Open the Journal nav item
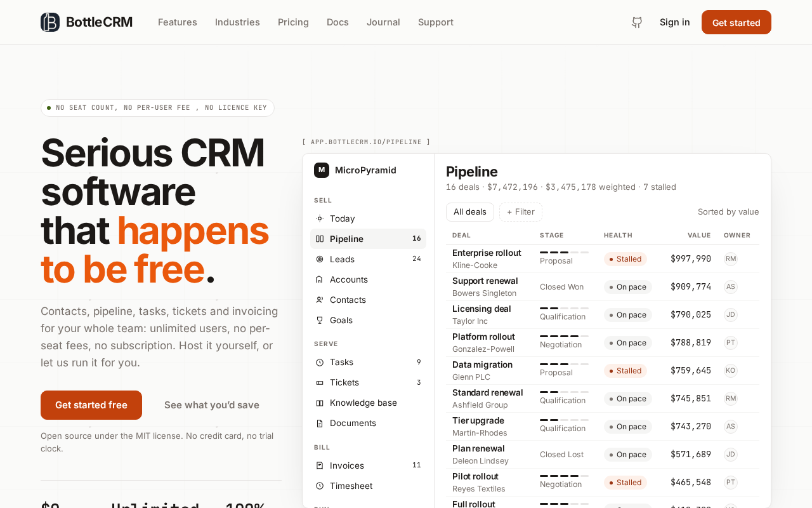 tap(383, 22)
